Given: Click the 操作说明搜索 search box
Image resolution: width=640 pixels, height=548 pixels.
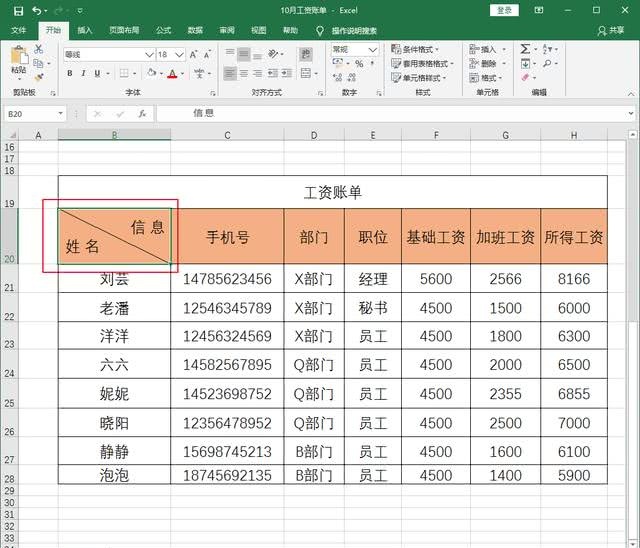Looking at the screenshot, I should pos(353,31).
